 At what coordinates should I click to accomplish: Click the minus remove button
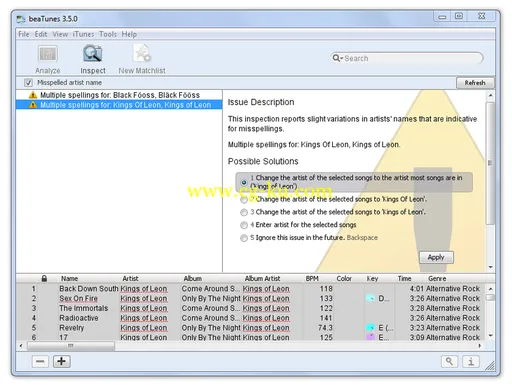click(x=40, y=361)
